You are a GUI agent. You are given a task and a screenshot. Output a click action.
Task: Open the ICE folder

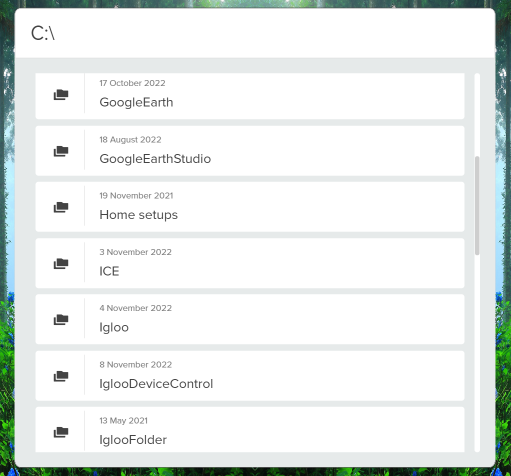pos(250,263)
